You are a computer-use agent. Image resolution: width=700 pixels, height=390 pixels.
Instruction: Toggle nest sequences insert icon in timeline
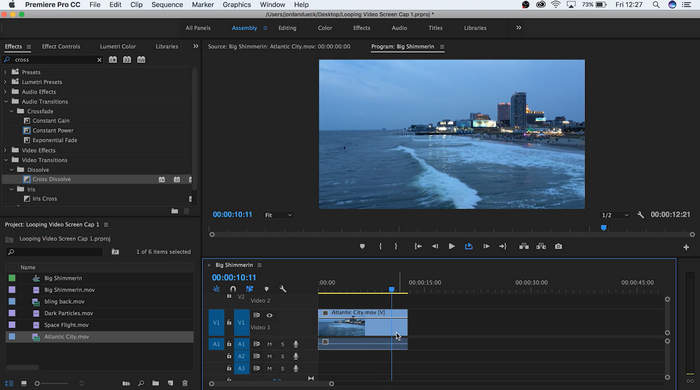tap(217, 289)
